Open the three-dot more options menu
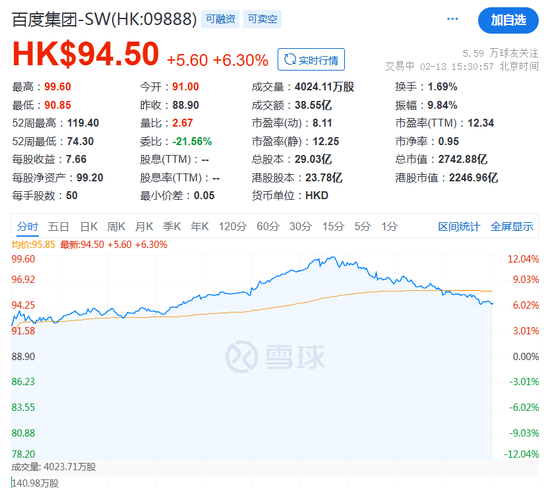 point(452,19)
